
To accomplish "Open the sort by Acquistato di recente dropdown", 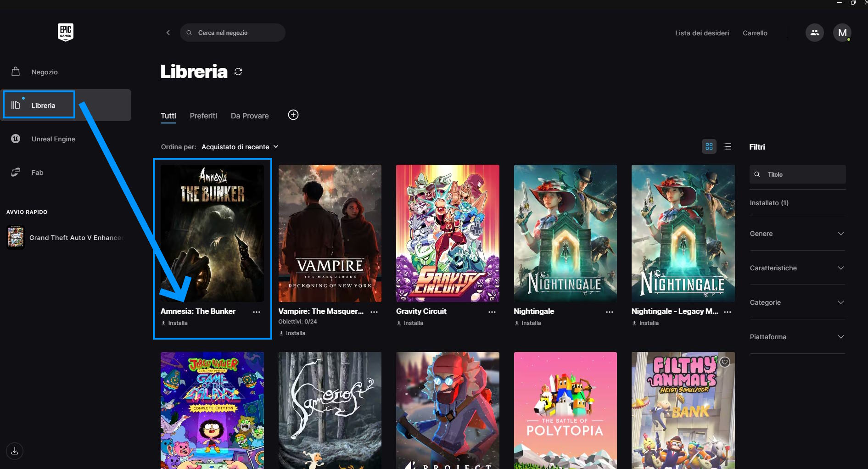I will 240,147.
